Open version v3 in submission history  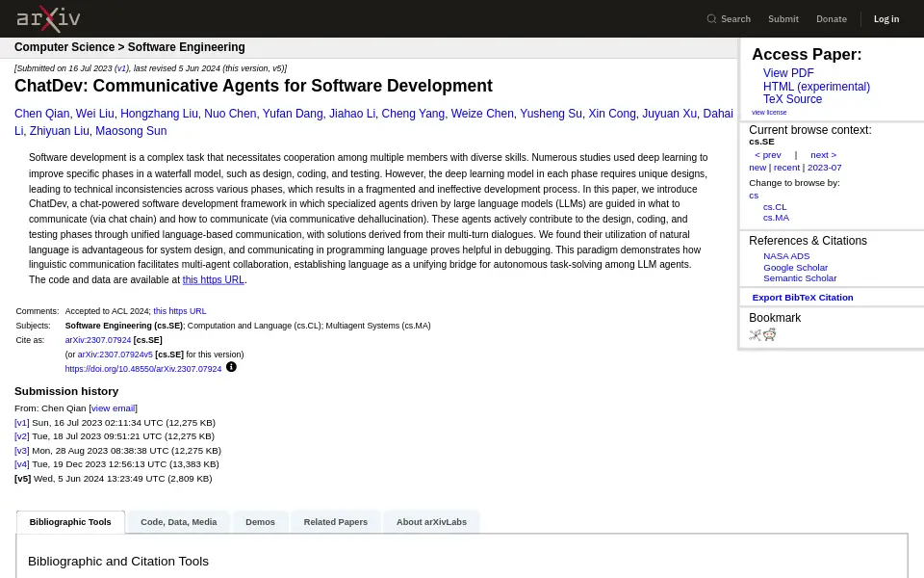tap(22, 451)
